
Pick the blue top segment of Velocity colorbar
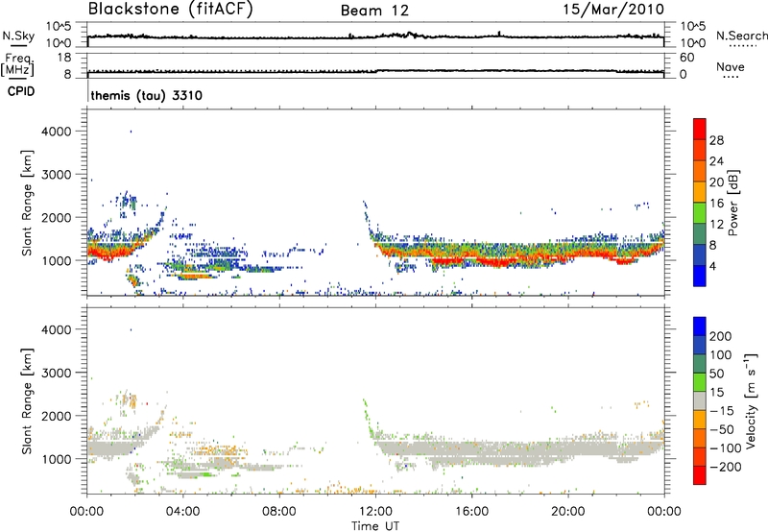(x=700, y=326)
